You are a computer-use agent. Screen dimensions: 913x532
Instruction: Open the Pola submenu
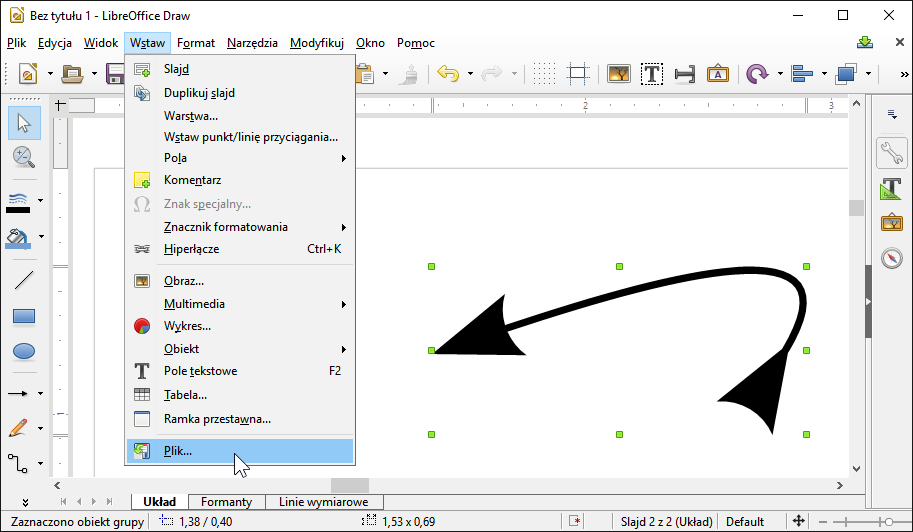click(240, 158)
